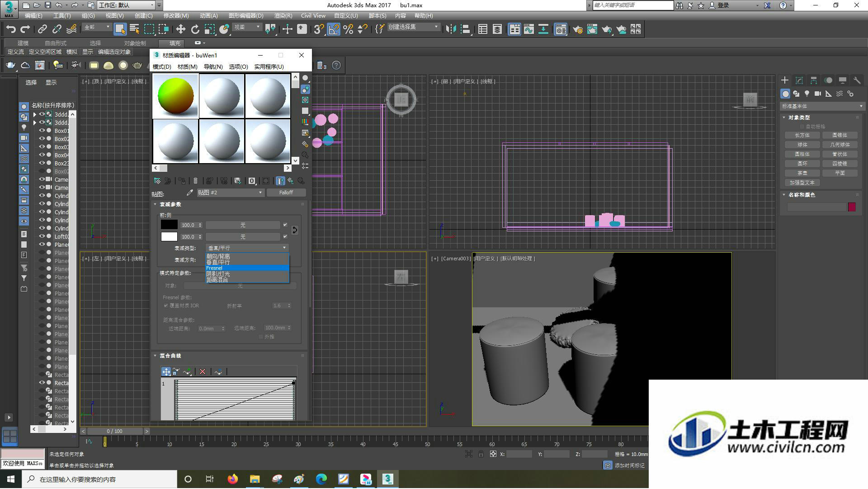The image size is (868, 489).
Task: Click the Falloff map type button
Action: (286, 193)
